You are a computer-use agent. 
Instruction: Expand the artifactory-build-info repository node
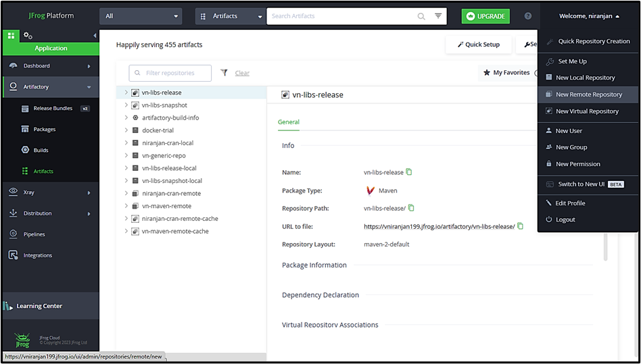[x=126, y=118]
